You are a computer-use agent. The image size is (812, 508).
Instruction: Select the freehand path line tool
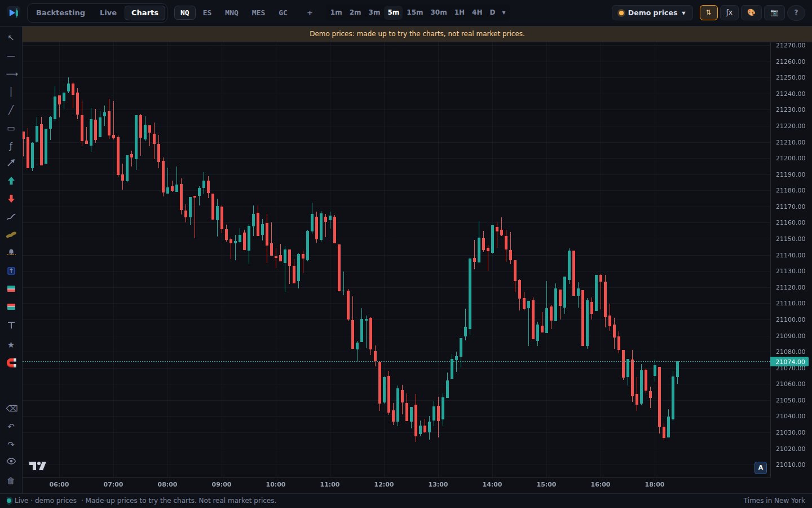tap(11, 217)
